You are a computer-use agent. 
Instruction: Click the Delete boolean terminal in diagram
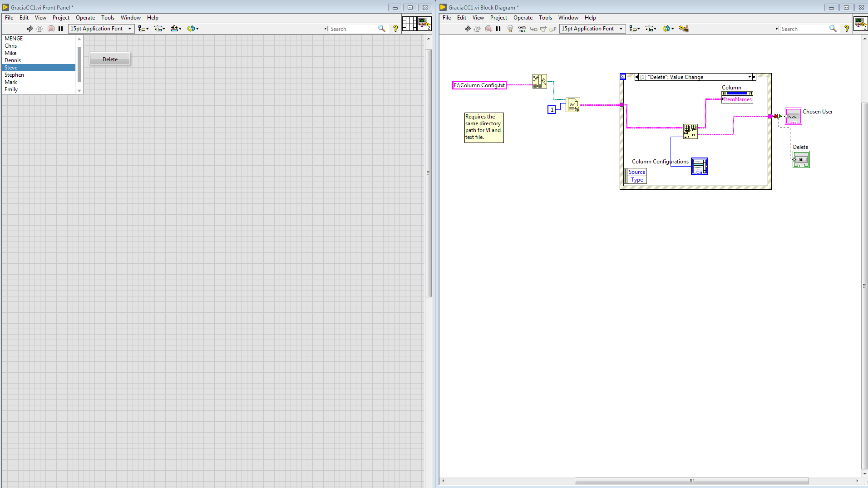pyautogui.click(x=801, y=159)
